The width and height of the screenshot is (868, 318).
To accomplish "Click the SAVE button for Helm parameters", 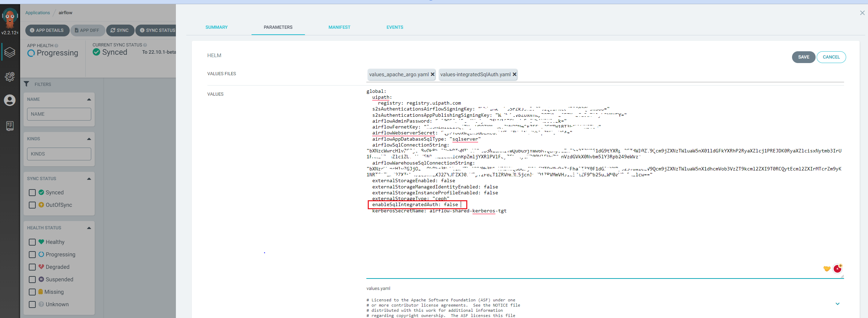I will [803, 57].
